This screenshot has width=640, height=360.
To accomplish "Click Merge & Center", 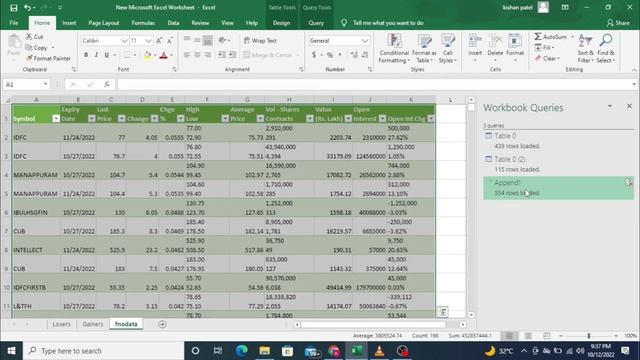I will coord(269,55).
